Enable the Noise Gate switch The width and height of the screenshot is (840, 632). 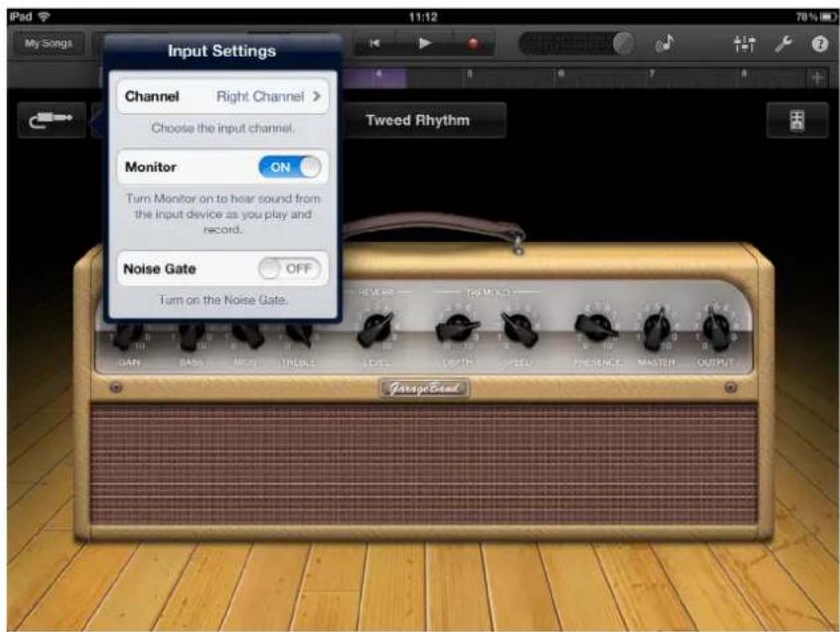pos(290,269)
